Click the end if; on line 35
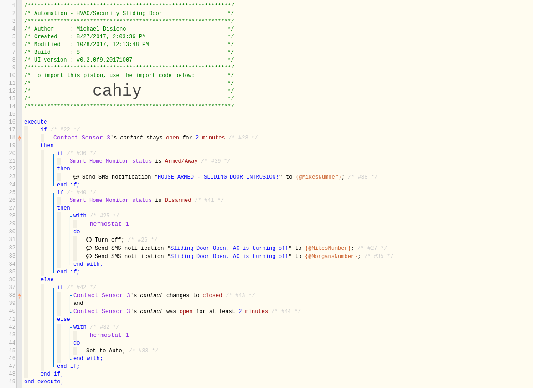This screenshot has width=537, height=392. [68, 273]
